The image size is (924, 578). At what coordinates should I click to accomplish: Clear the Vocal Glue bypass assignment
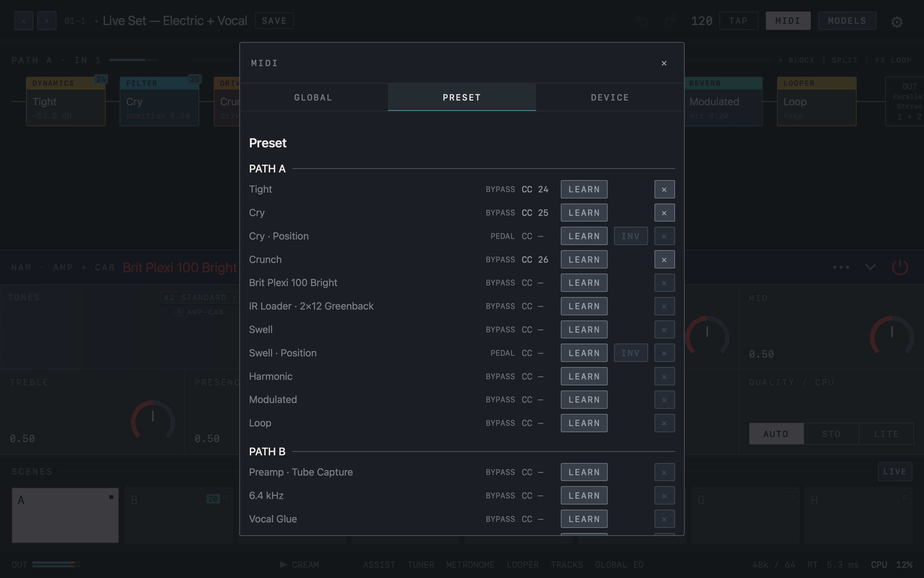pyautogui.click(x=664, y=519)
